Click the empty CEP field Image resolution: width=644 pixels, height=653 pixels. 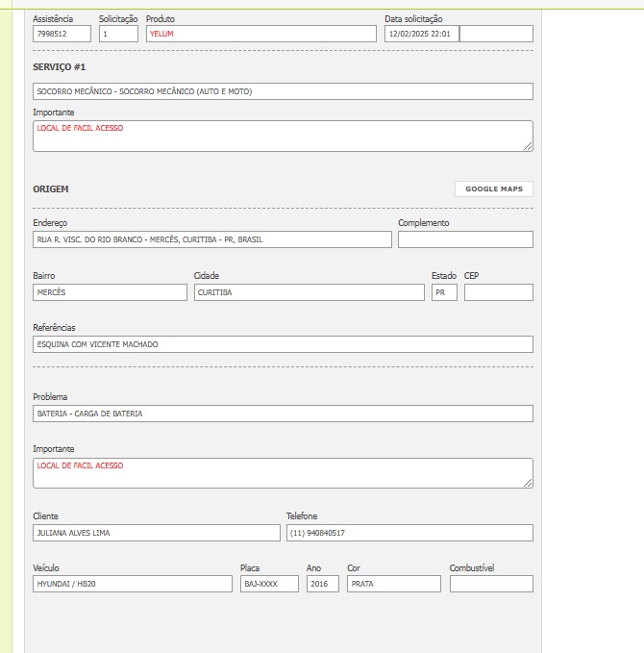(498, 292)
